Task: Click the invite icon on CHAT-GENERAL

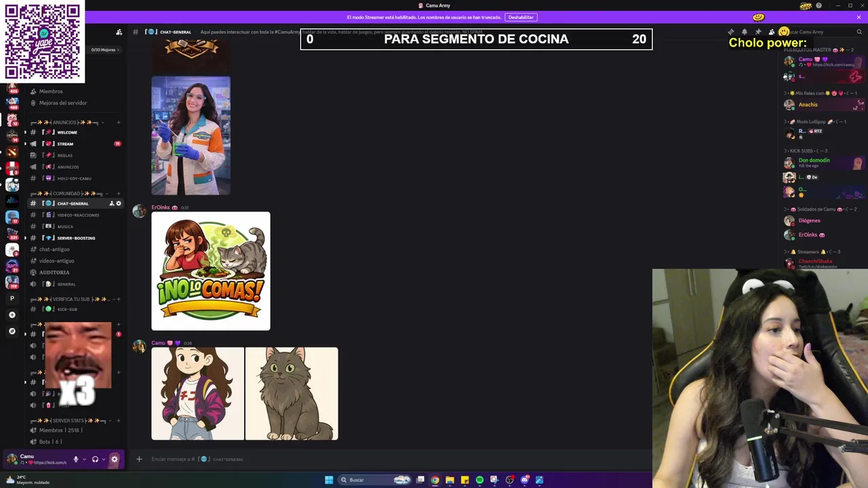Action: click(x=111, y=203)
